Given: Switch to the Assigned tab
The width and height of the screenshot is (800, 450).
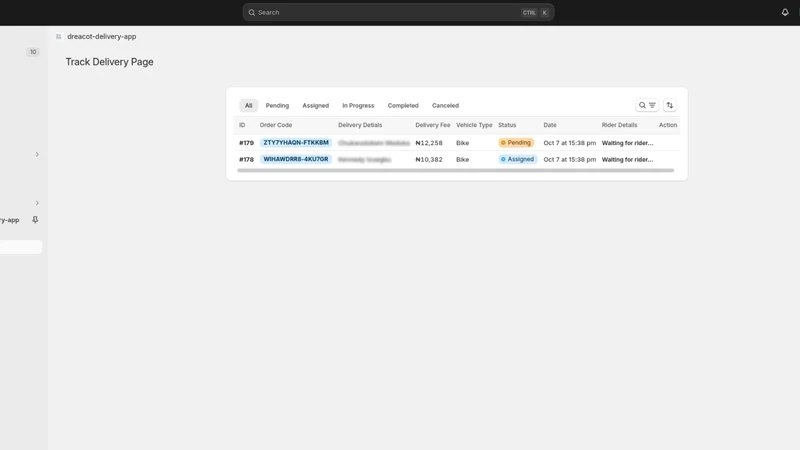Looking at the screenshot, I should (x=315, y=106).
